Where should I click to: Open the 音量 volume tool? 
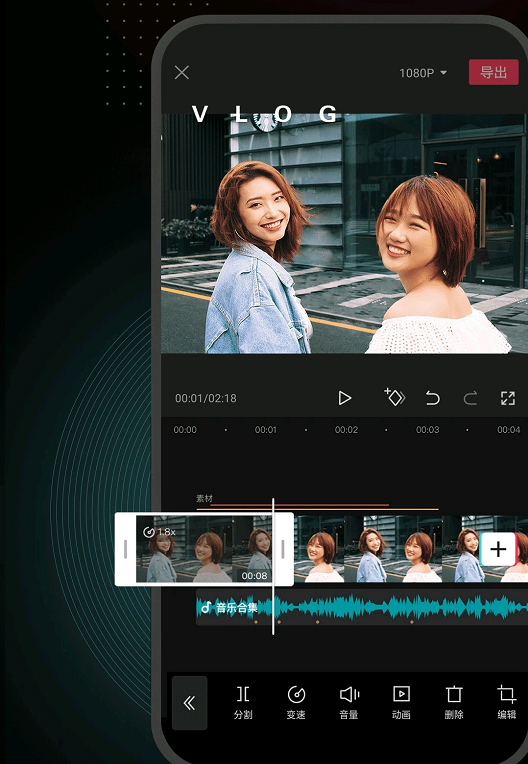(349, 702)
